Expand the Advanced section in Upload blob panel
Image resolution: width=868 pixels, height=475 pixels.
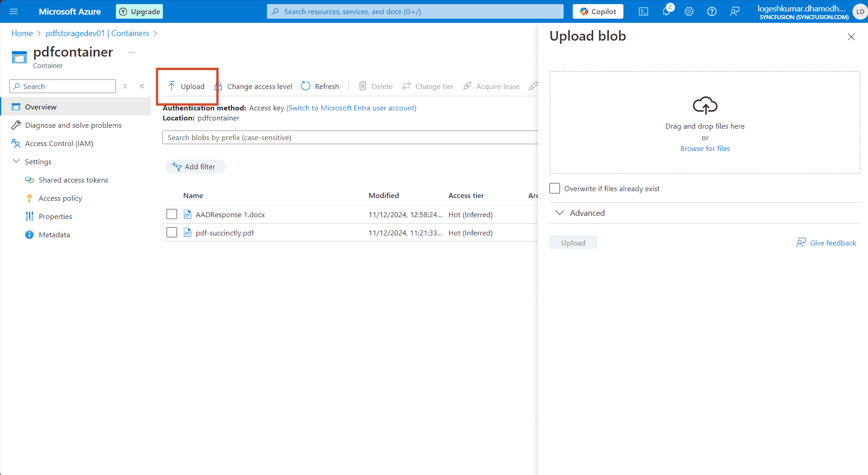tap(560, 213)
